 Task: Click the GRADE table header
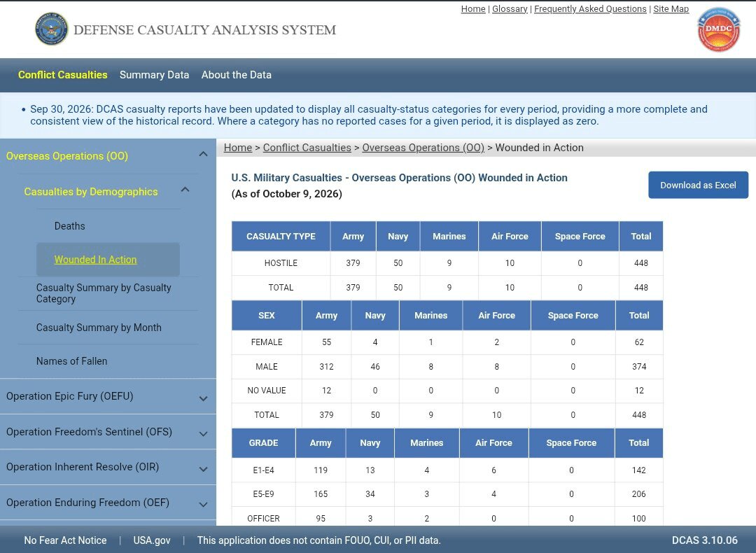pos(264,442)
